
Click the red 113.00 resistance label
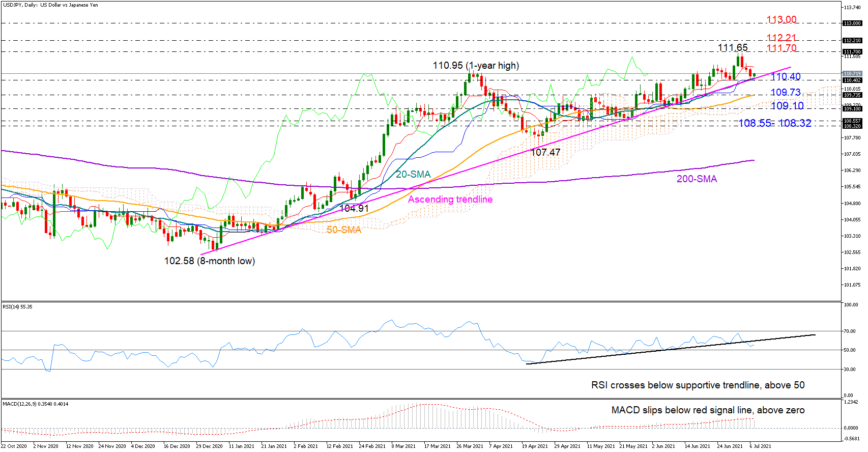(782, 20)
